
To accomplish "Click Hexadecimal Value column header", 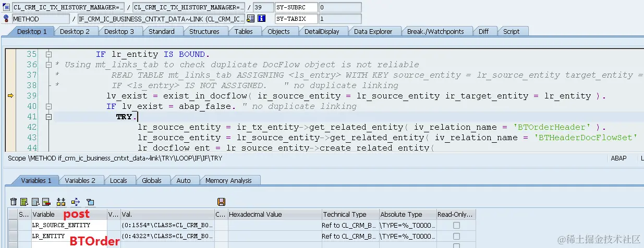I will pyautogui.click(x=274, y=214).
